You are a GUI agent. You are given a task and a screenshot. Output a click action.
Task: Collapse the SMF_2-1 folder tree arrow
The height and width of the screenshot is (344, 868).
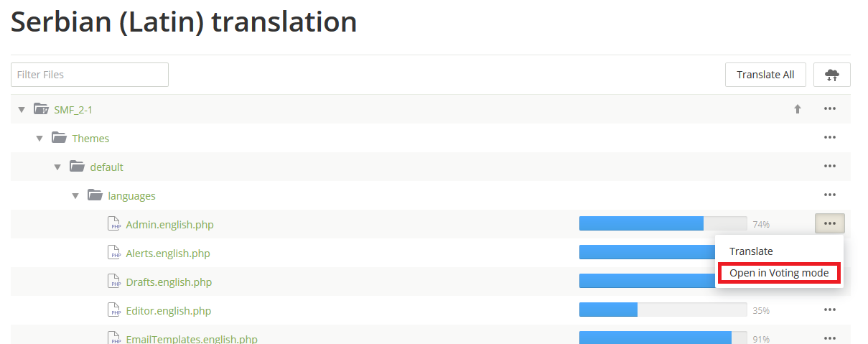click(x=22, y=110)
